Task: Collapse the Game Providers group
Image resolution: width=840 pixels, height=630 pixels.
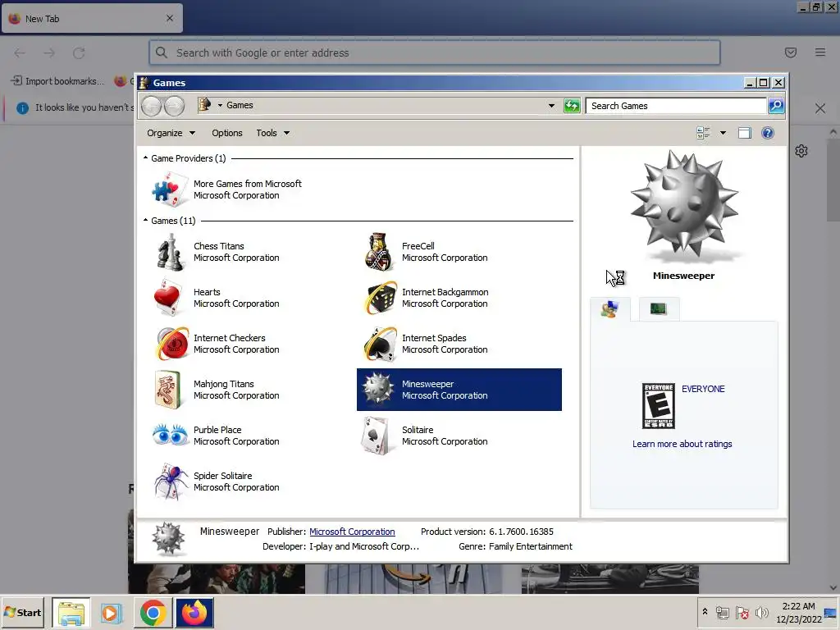Action: point(146,158)
